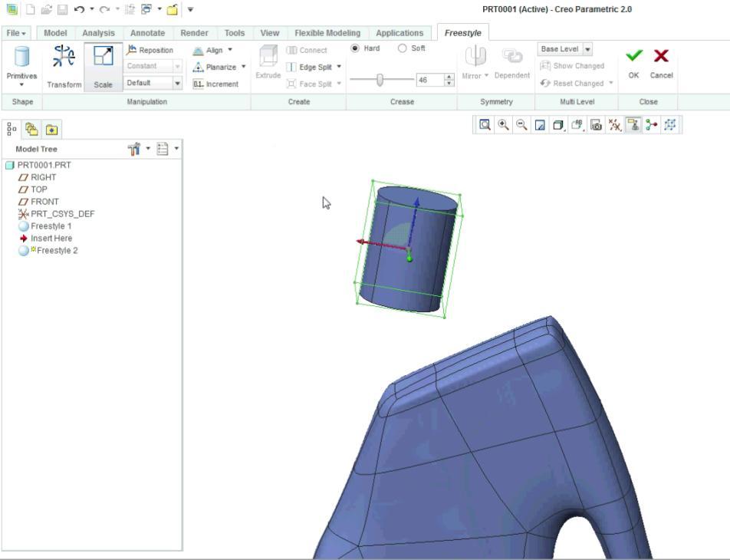Image resolution: width=730 pixels, height=560 pixels.
Task: Click the Dependent tool icon
Action: (512, 56)
